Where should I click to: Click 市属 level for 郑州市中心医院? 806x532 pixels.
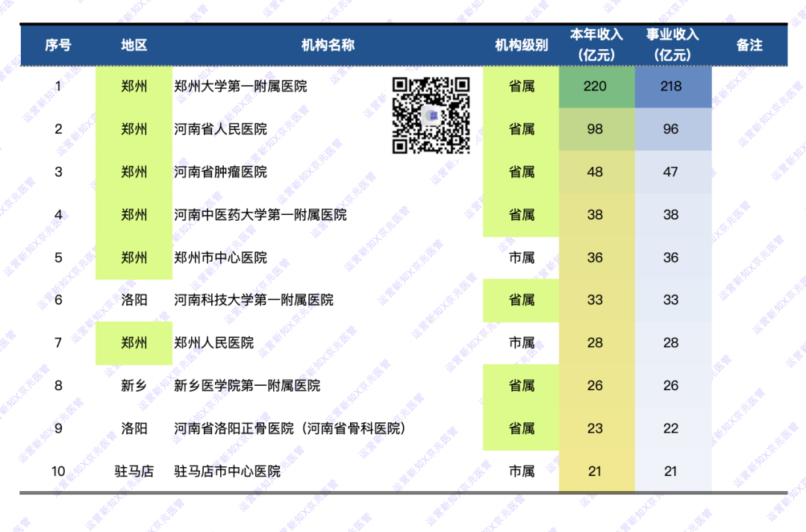(x=521, y=257)
